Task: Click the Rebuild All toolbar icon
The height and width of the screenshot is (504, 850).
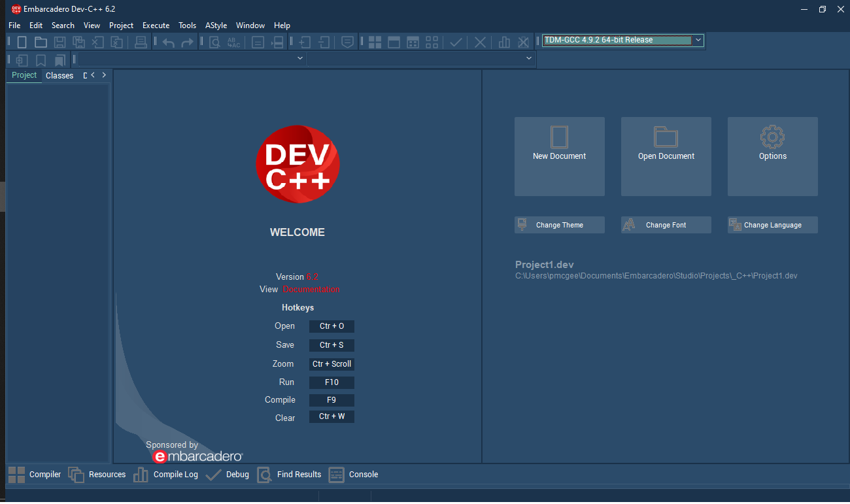Action: coord(432,42)
